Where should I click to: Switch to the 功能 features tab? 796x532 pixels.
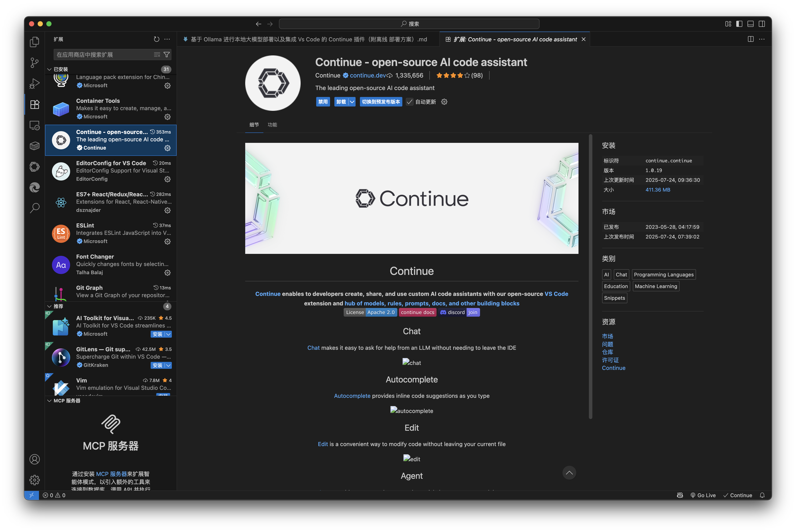(272, 125)
